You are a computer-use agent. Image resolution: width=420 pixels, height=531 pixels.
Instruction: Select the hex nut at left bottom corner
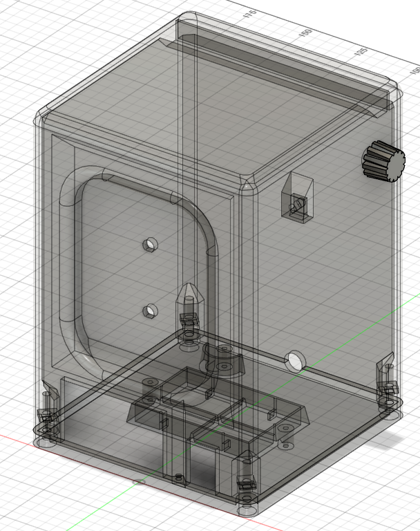click(x=47, y=416)
